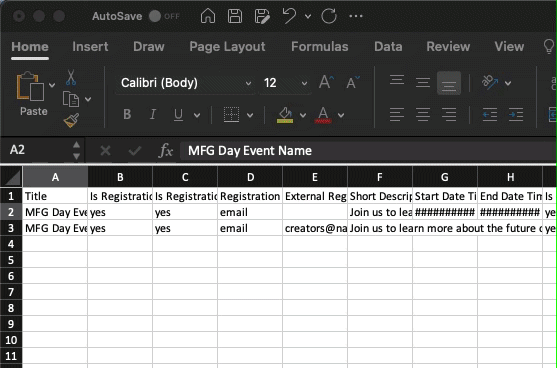Open Insert Function with the fx icon
The width and height of the screenshot is (557, 368).
(166, 151)
